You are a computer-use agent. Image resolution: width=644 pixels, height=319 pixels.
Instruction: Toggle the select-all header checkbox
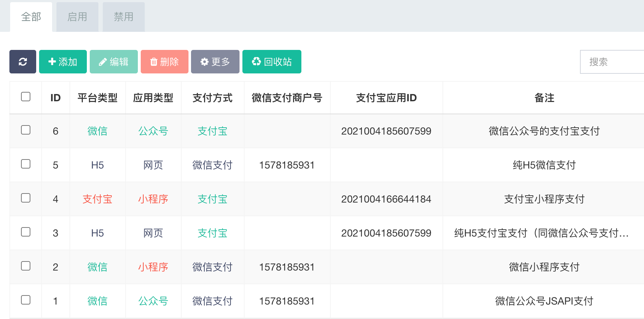tap(26, 97)
